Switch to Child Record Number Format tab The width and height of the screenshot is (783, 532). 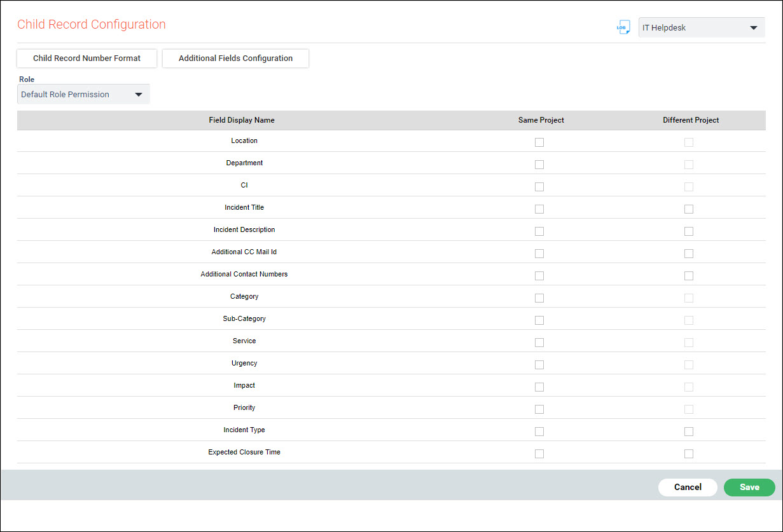tap(87, 58)
